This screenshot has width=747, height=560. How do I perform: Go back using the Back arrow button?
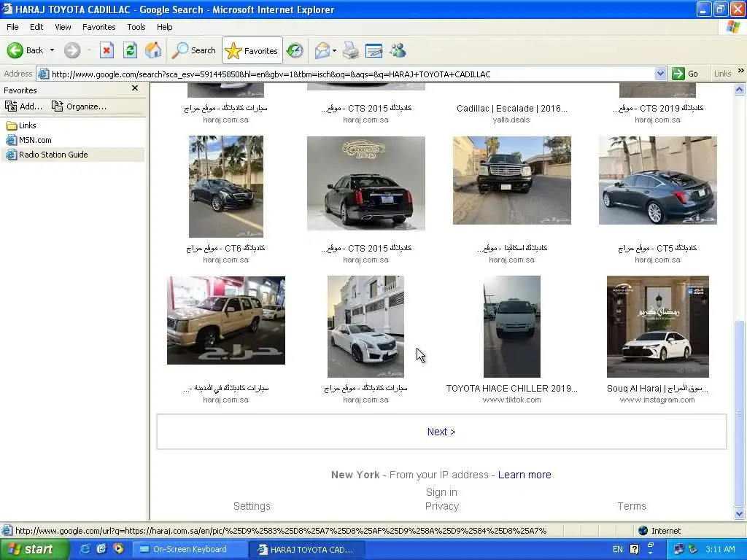click(x=25, y=50)
